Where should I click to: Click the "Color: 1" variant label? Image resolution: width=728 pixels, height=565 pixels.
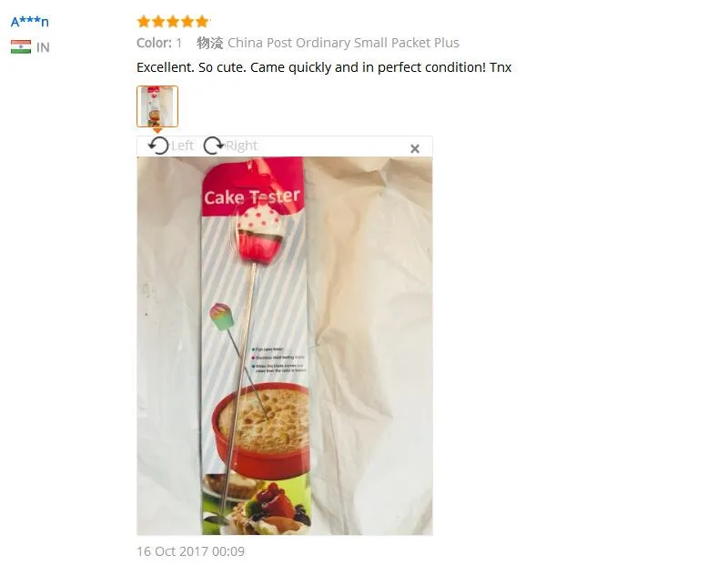coord(159,43)
